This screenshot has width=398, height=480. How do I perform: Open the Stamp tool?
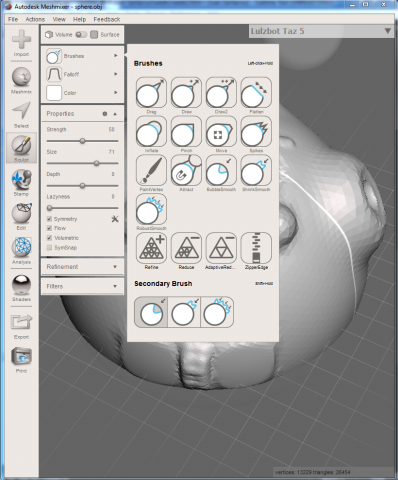coord(21,183)
